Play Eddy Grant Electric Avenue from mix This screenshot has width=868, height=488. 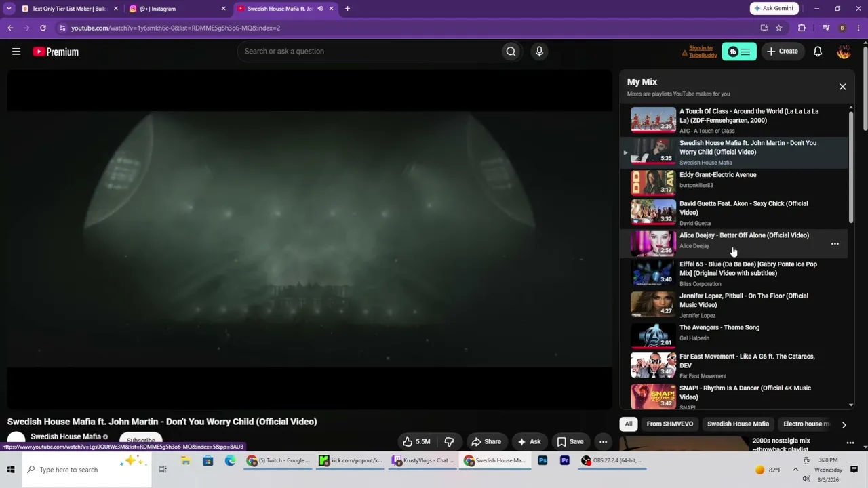(x=734, y=182)
